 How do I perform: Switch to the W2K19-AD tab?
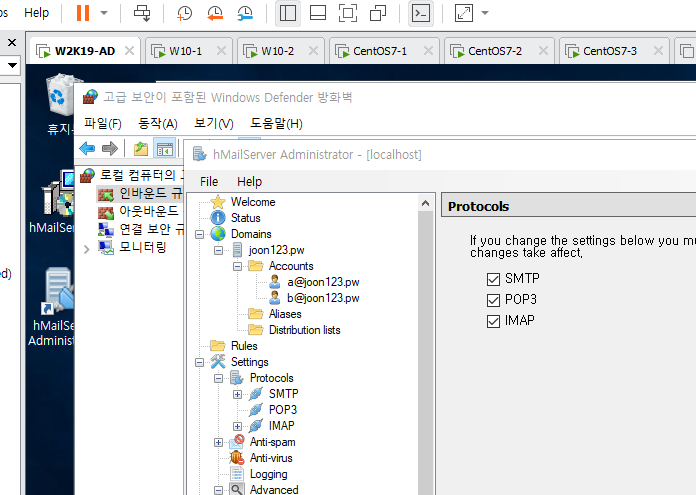85,51
